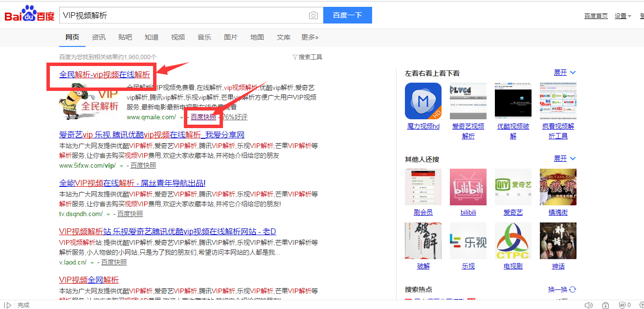
Task: Click the 换一换 refresh icon
Action: tap(573, 289)
